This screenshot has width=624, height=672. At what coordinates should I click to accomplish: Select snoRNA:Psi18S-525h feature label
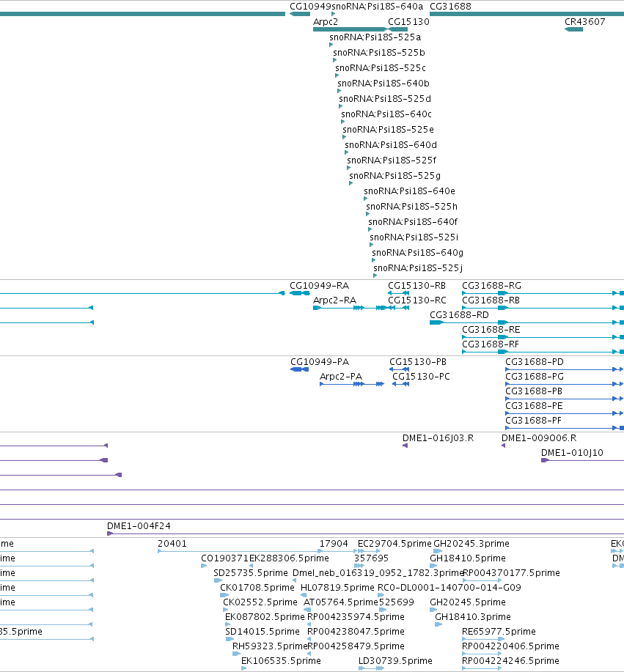(x=411, y=207)
